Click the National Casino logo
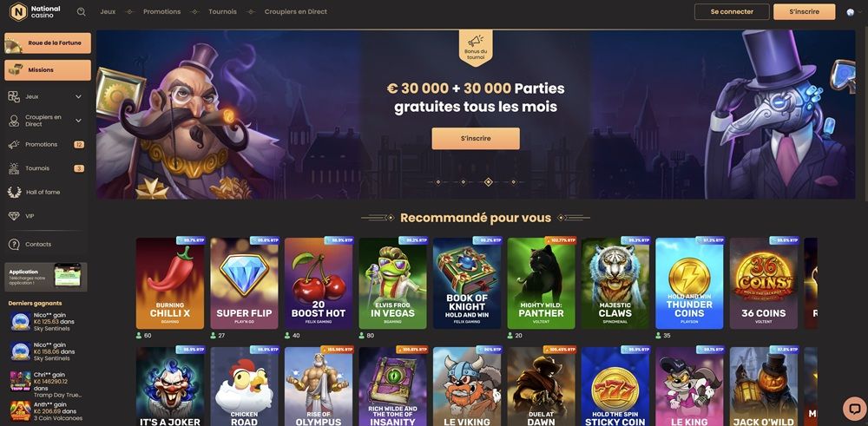868x426 pixels. pyautogui.click(x=36, y=11)
